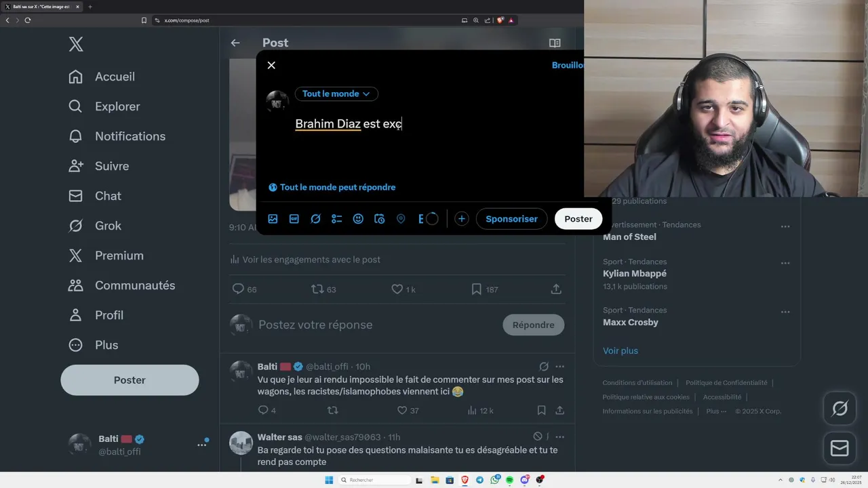The image size is (868, 488).
Task: Bookmark this page in browser toolbar
Action: (x=144, y=20)
